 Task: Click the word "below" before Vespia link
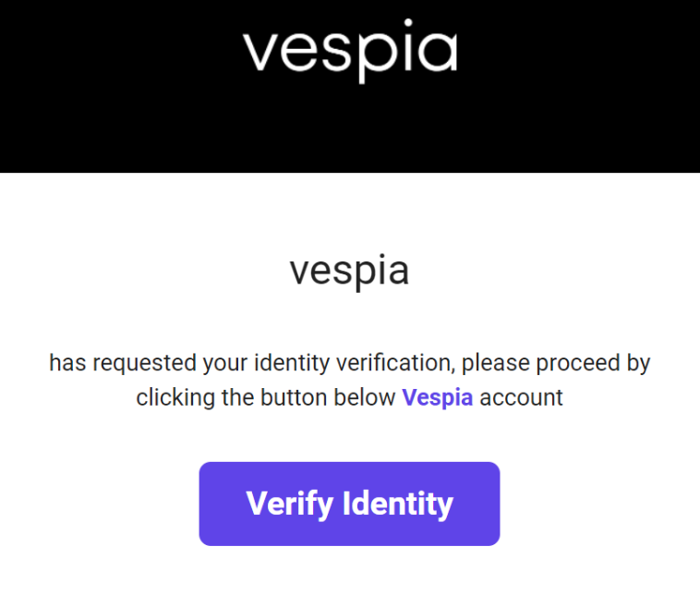point(369,398)
